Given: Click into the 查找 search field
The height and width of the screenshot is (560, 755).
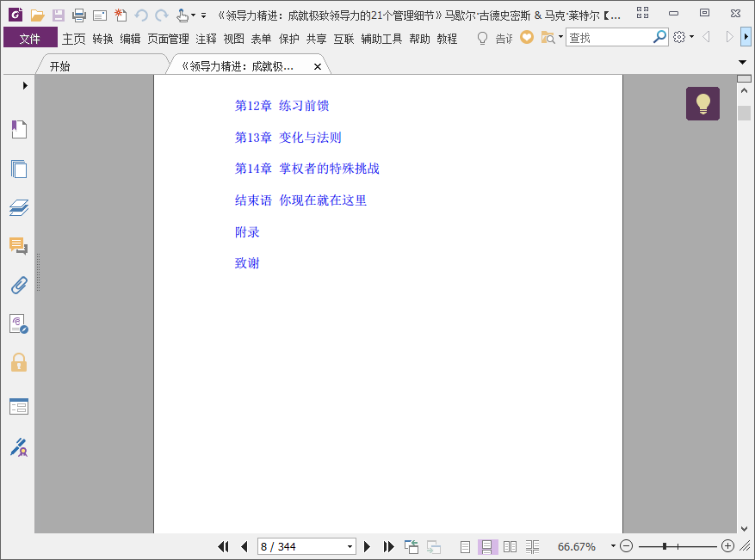Looking at the screenshot, I should (610, 37).
